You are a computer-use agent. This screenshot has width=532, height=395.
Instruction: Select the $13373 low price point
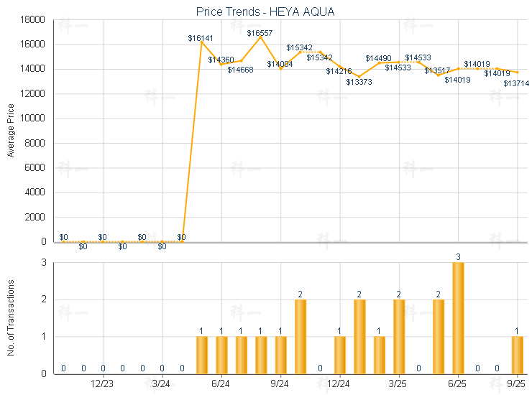(x=359, y=77)
